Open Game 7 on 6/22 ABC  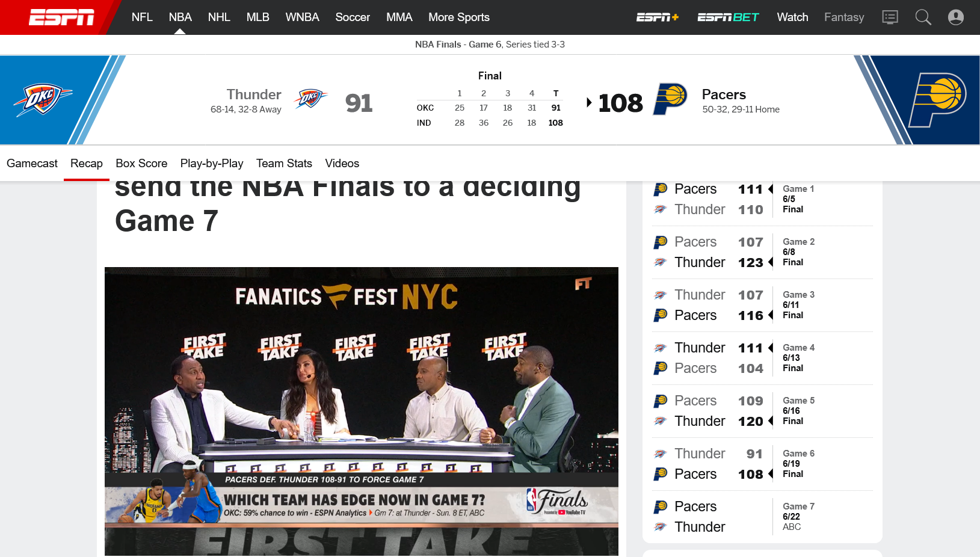(x=798, y=517)
